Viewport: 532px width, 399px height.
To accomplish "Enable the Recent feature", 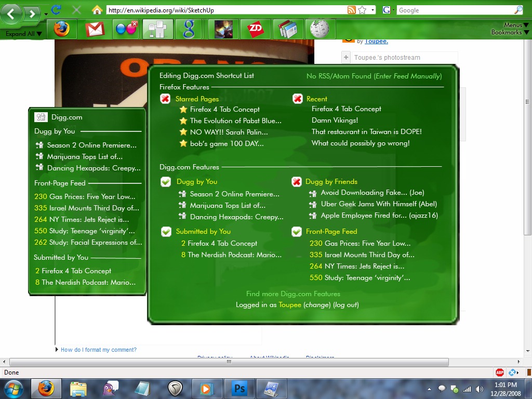I will point(298,99).
